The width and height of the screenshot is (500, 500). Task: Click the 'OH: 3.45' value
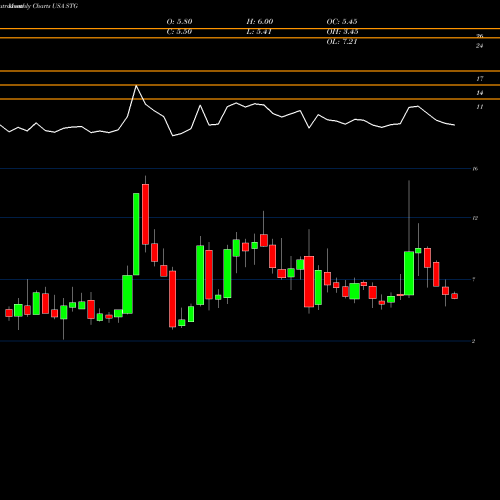click(342, 32)
